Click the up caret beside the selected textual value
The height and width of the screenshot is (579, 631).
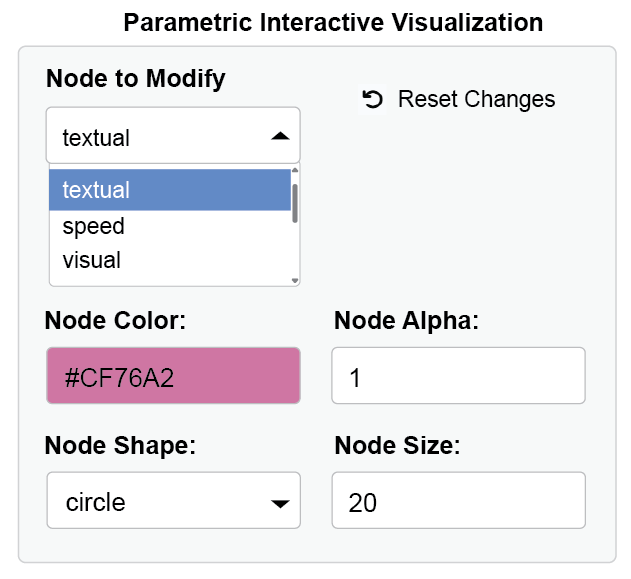tap(280, 136)
